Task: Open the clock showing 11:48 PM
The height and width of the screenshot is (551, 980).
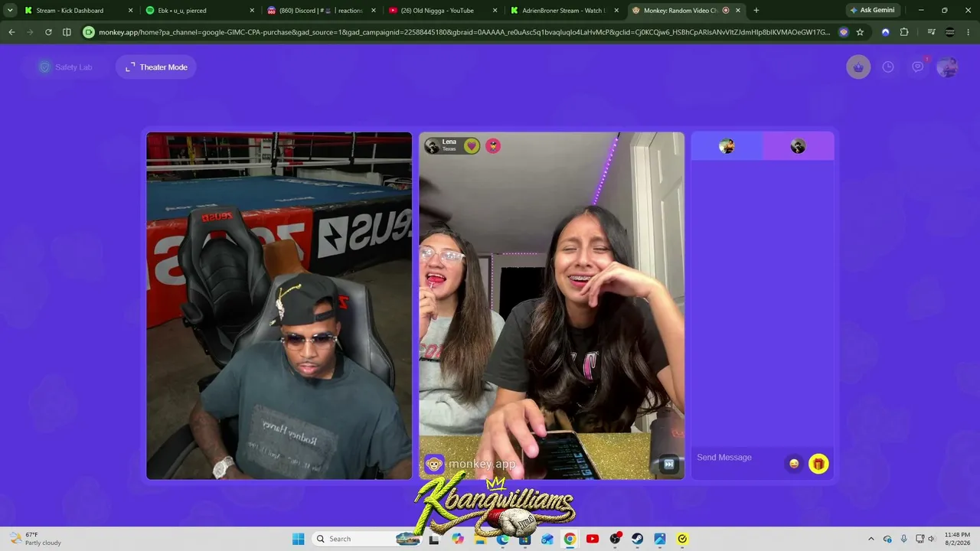Action: coord(957,539)
